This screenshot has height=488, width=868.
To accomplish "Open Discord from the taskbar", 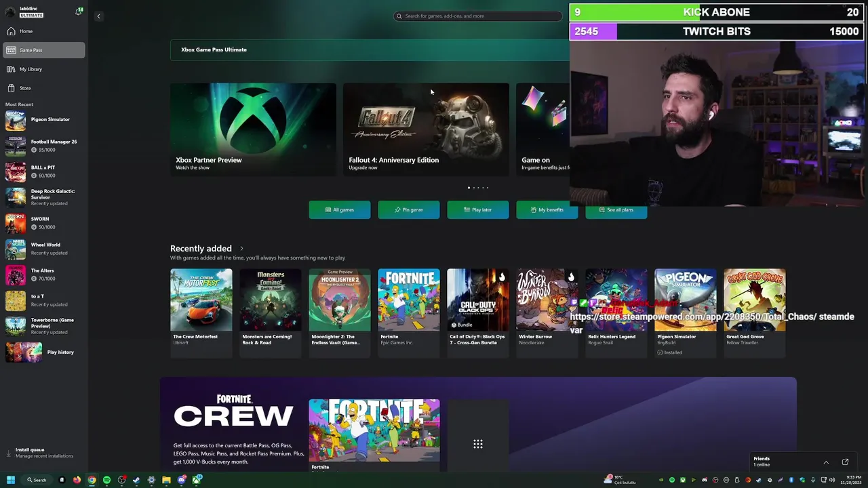I will [182, 480].
